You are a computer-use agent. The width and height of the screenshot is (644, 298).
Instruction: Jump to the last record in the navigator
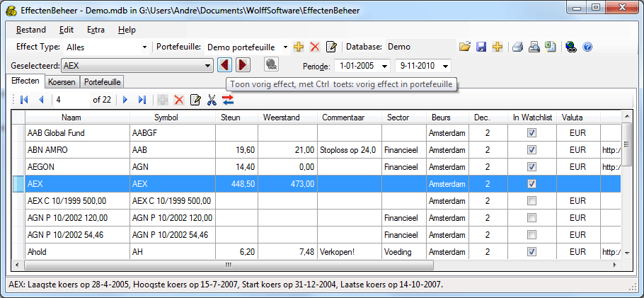click(142, 100)
